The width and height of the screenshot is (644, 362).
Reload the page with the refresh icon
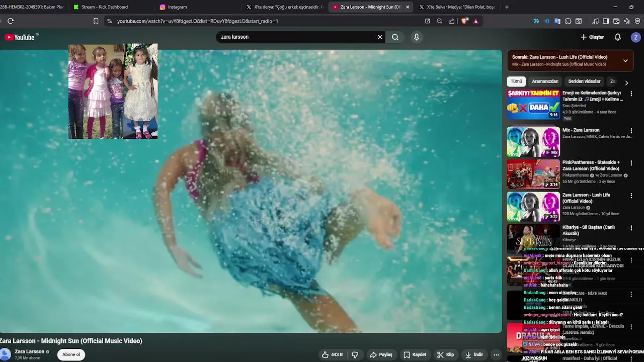[11, 21]
